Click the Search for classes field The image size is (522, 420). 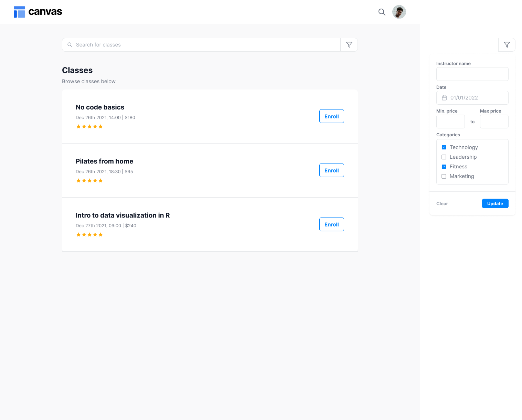203,45
